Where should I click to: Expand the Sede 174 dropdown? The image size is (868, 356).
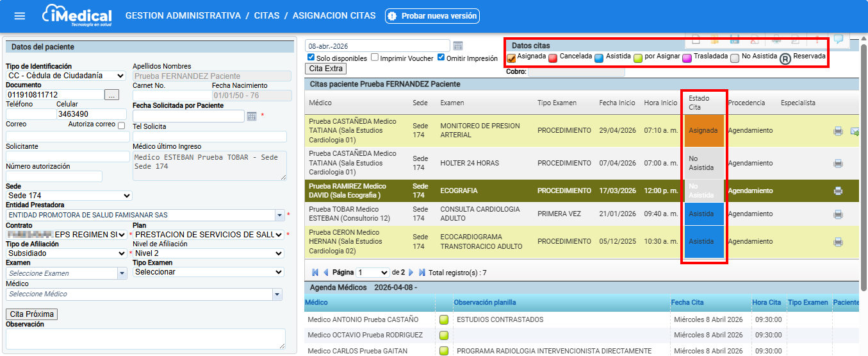click(x=69, y=196)
